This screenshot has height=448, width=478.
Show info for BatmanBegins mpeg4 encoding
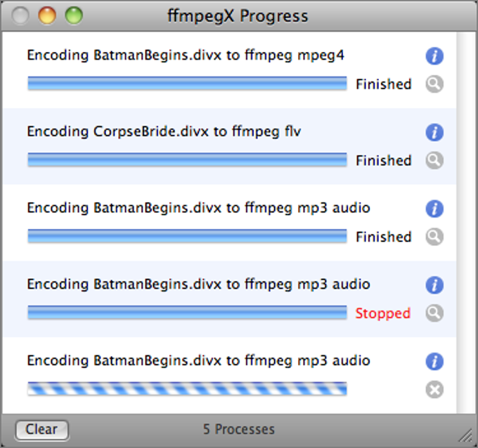434,56
